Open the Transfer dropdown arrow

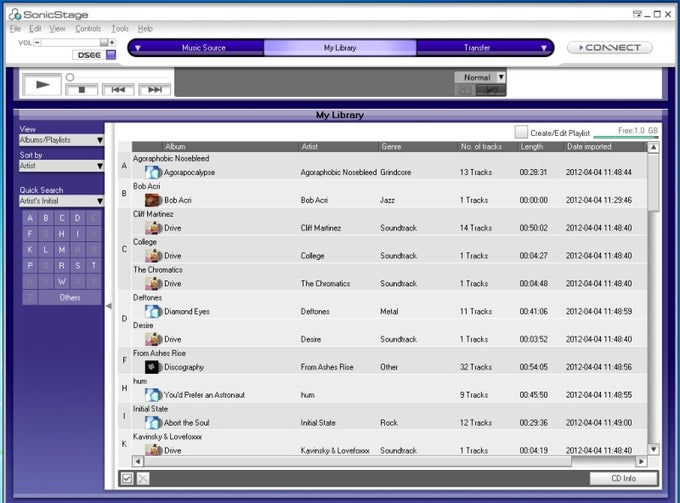[x=543, y=48]
